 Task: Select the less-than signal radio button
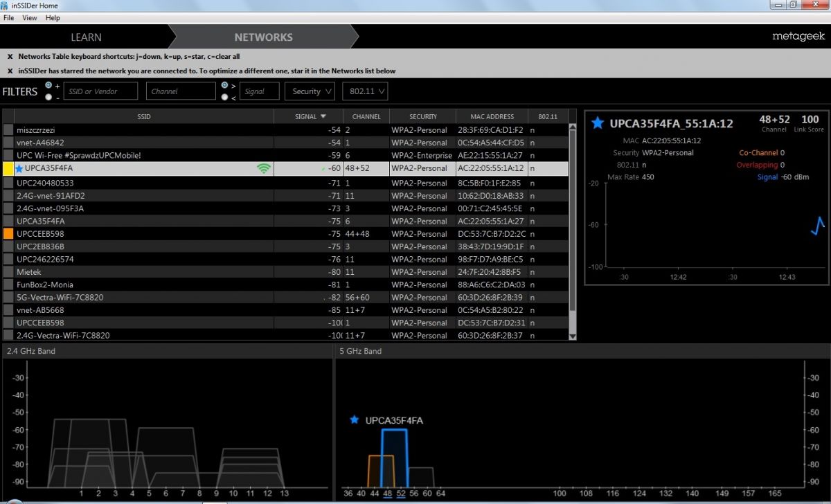(225, 97)
